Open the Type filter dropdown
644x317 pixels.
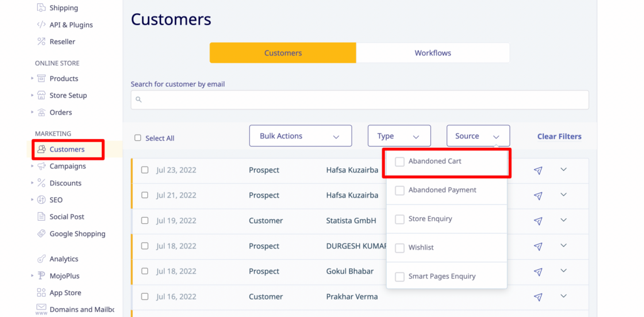[399, 136]
